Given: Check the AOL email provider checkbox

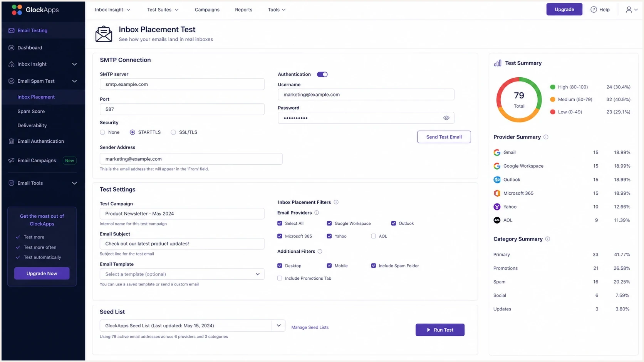Looking at the screenshot, I should click(x=373, y=236).
